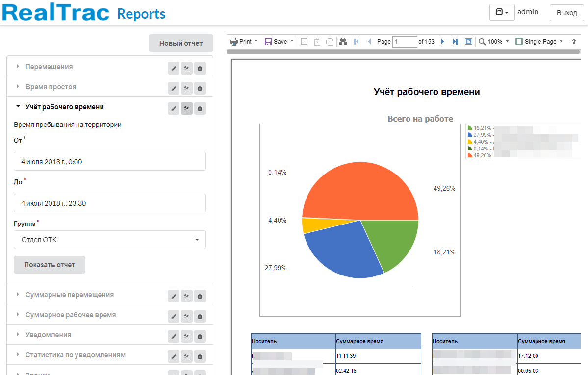The height and width of the screenshot is (375, 588).
Task: Click the 02:42:16 time cell
Action: 378,370
